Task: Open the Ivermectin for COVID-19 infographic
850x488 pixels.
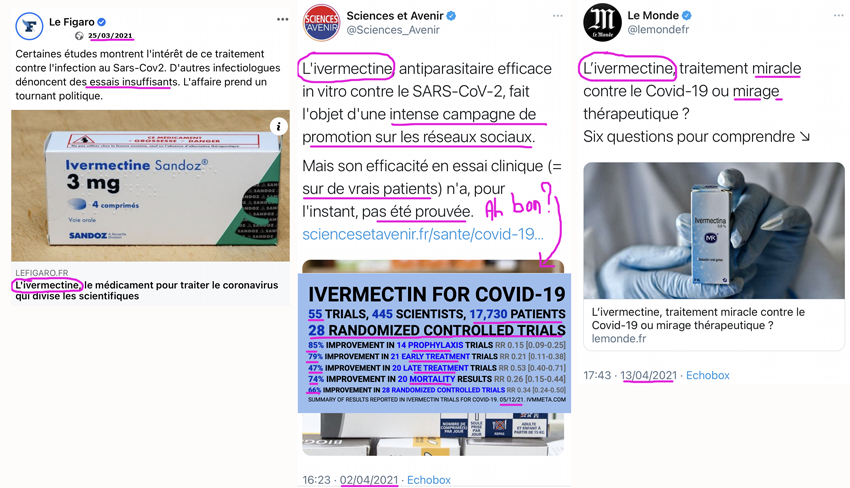Action: coord(434,343)
